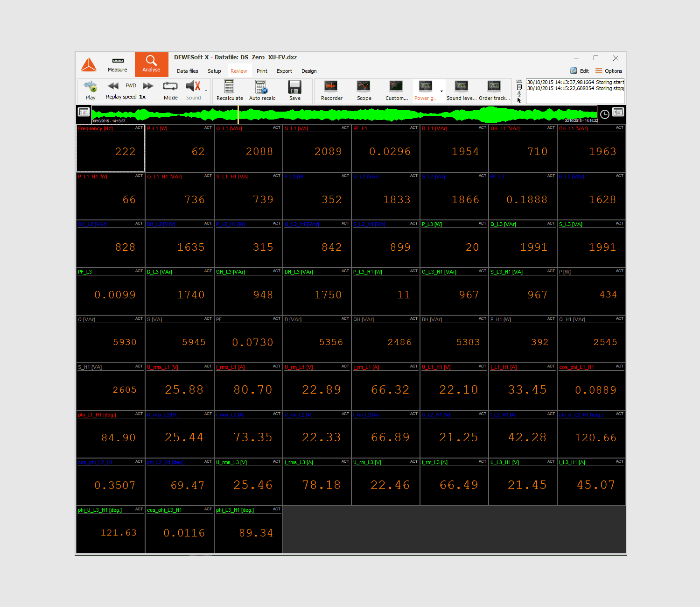Open the Data files tab
The width and height of the screenshot is (700, 607).
click(x=188, y=71)
